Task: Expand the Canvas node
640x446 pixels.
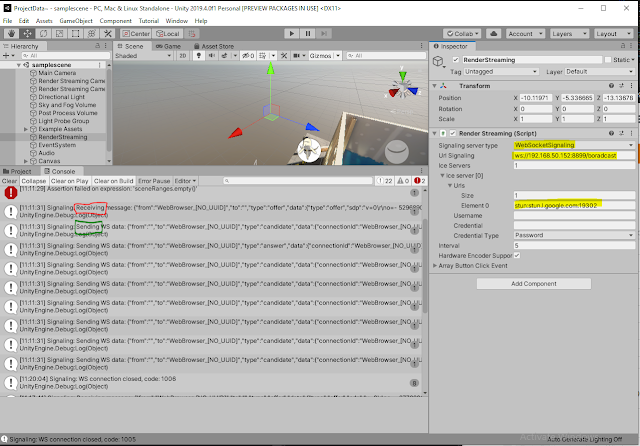Action: coord(26,161)
